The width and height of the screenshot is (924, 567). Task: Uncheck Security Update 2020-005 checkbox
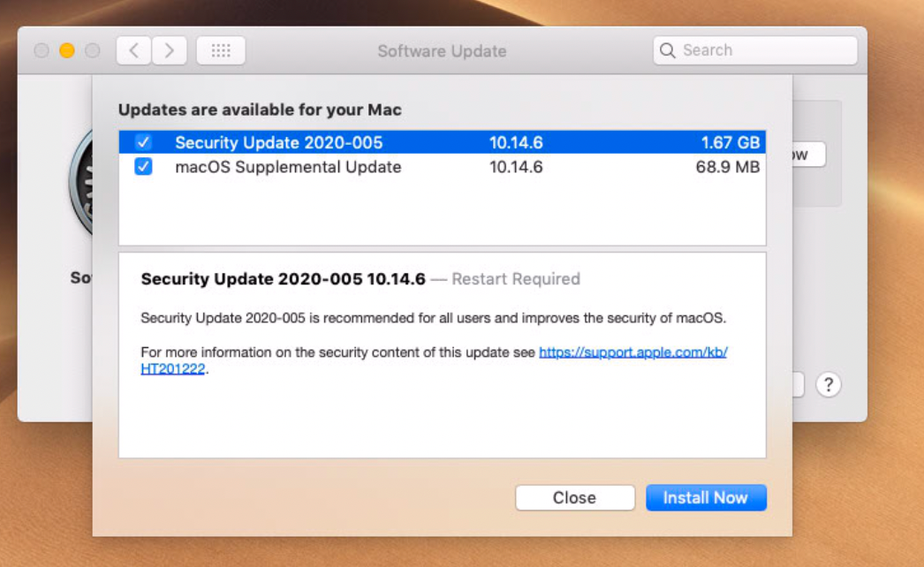coord(143,142)
